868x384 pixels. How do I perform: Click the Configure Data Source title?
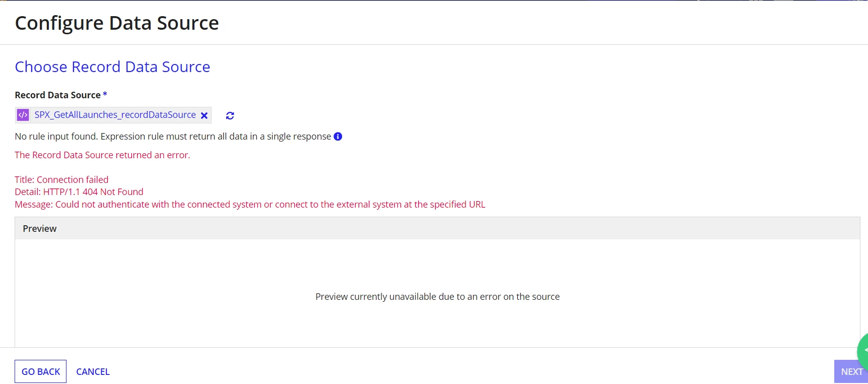point(117,23)
